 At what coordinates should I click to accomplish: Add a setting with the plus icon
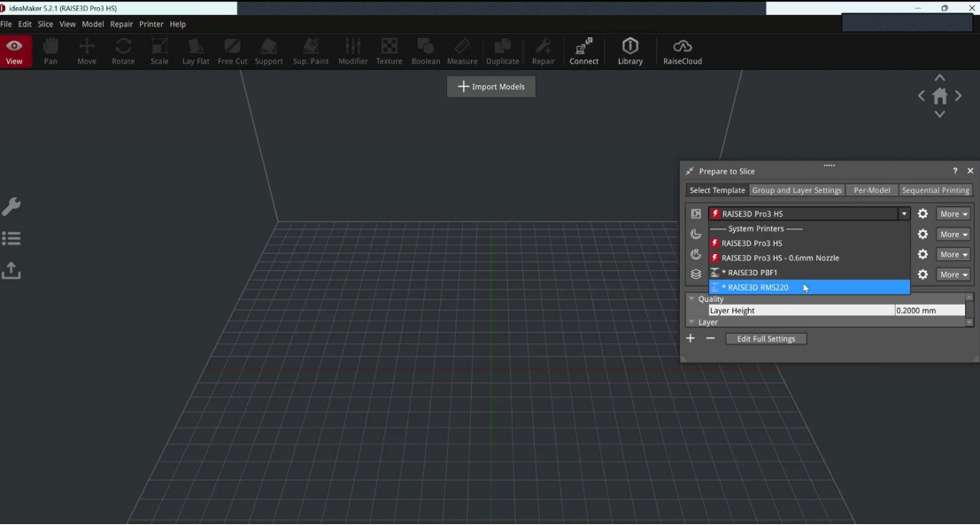pyautogui.click(x=691, y=338)
